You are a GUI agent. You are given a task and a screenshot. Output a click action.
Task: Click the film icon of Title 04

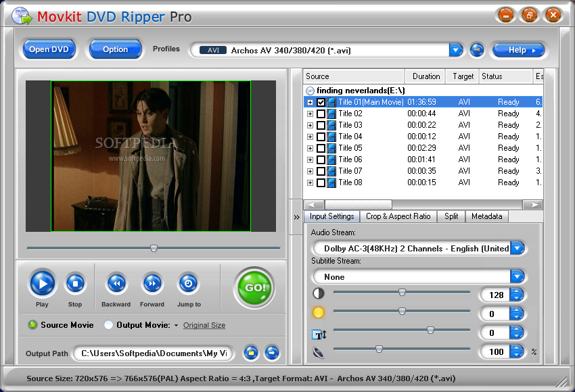331,137
